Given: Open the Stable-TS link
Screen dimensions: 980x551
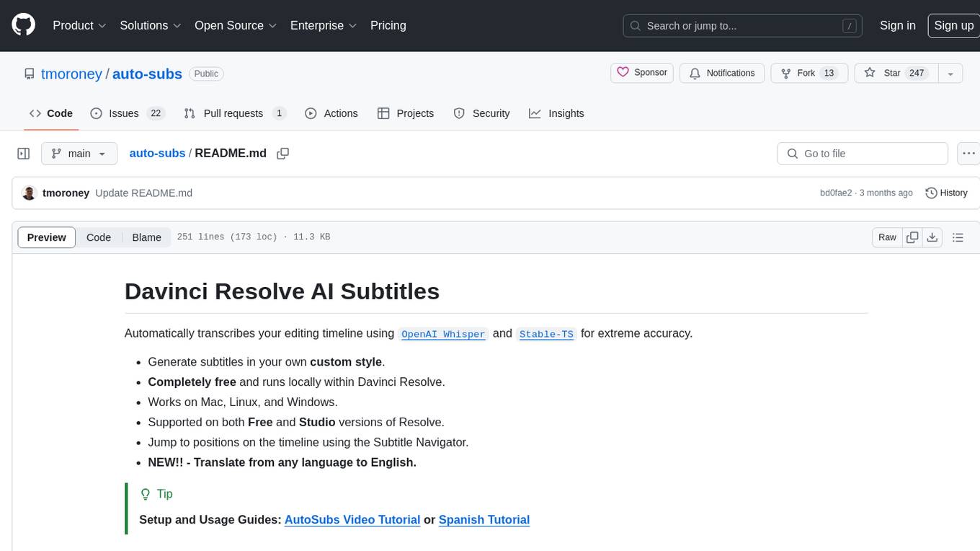Looking at the screenshot, I should [x=546, y=334].
